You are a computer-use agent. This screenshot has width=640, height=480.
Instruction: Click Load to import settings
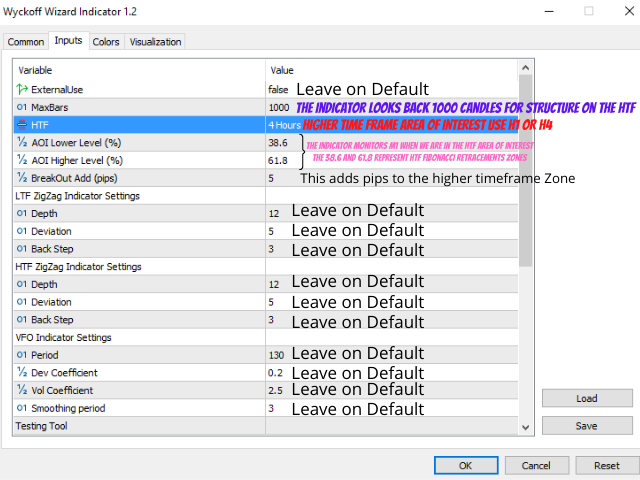coord(587,398)
